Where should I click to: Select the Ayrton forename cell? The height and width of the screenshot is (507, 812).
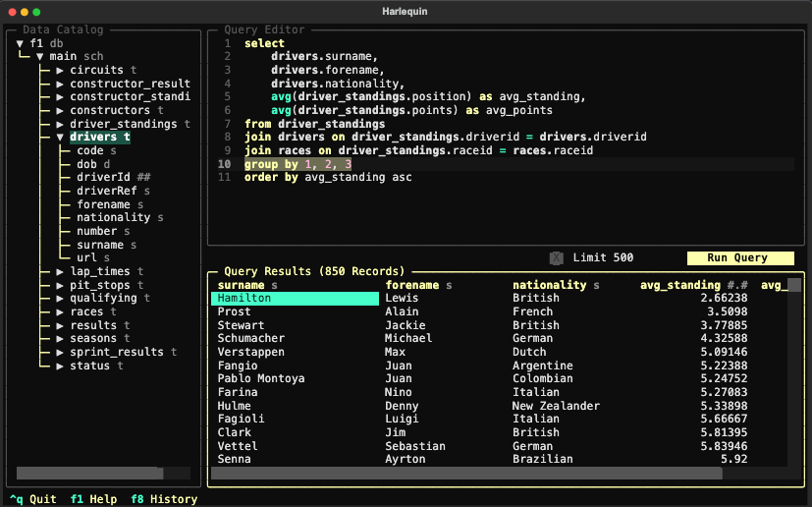coord(405,459)
